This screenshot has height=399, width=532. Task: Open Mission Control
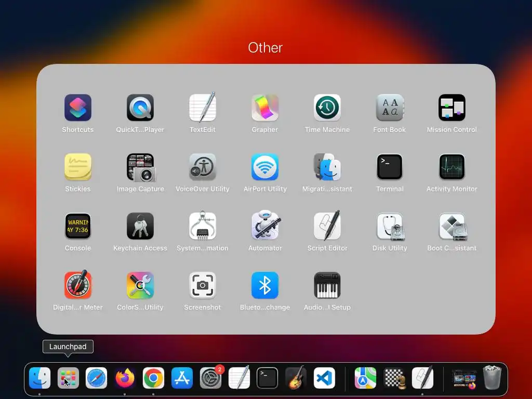point(452,108)
